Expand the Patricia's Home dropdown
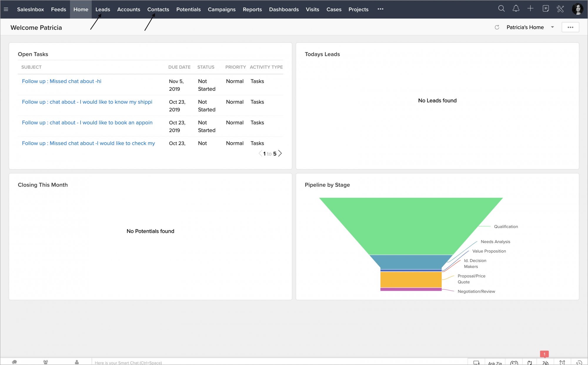 pos(552,27)
